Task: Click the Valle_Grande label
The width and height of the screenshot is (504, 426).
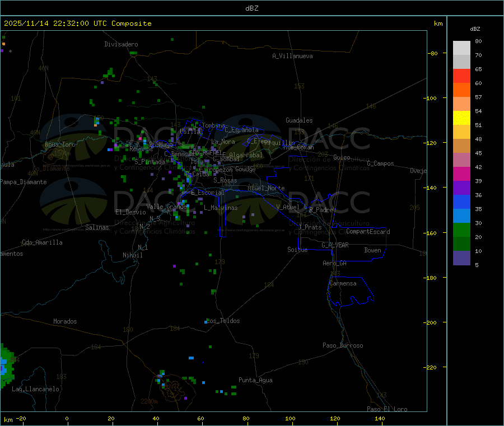Action: point(166,207)
